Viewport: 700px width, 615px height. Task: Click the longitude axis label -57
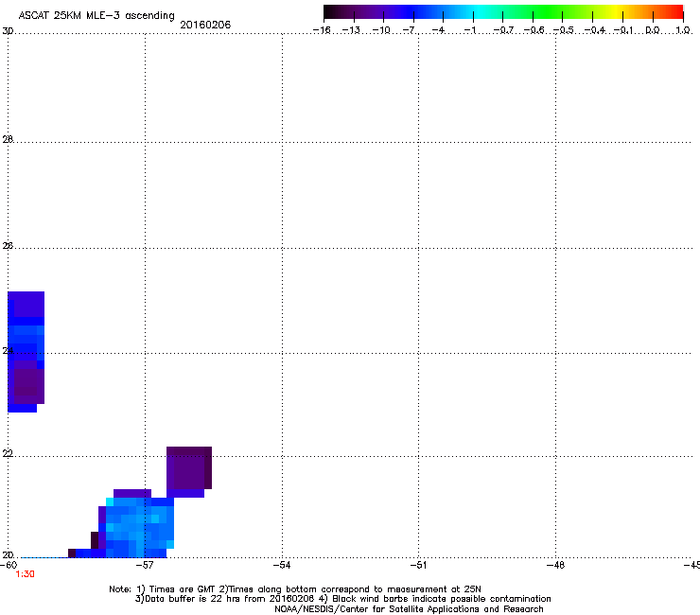(145, 565)
